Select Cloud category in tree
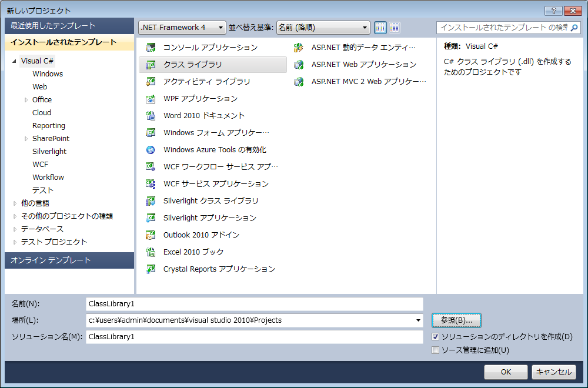Image resolution: width=588 pixels, height=388 pixels. [x=42, y=112]
